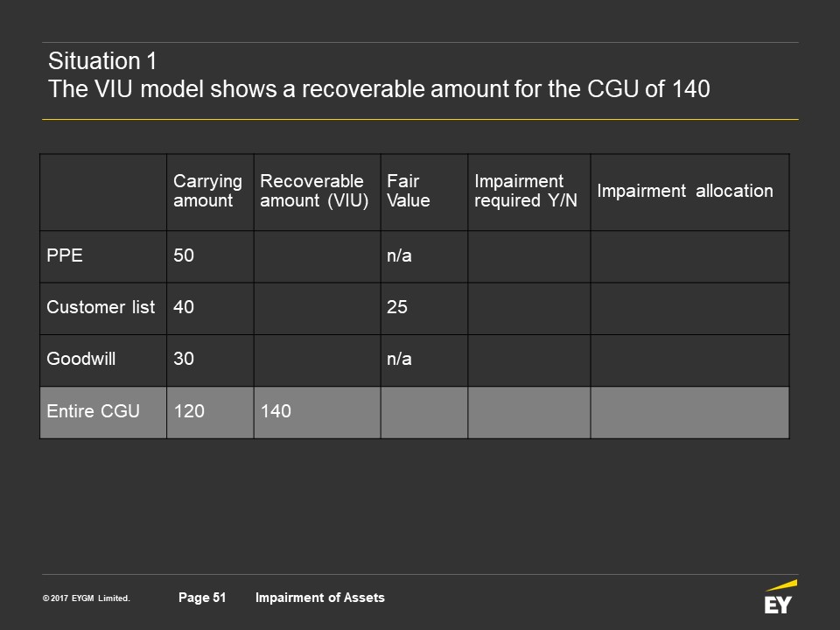Select the Impairment required Y/N header
This screenshot has height=630, width=840.
(x=526, y=191)
